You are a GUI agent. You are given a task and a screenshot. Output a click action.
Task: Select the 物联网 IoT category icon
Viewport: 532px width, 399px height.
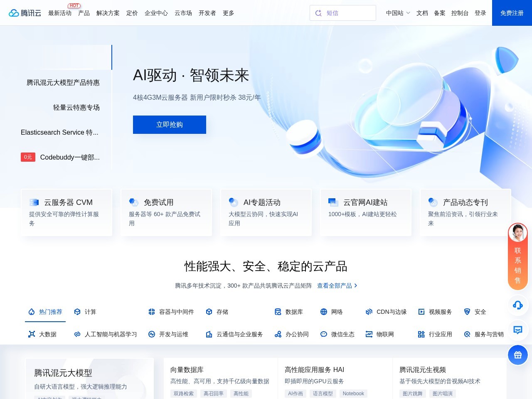[x=368, y=334]
